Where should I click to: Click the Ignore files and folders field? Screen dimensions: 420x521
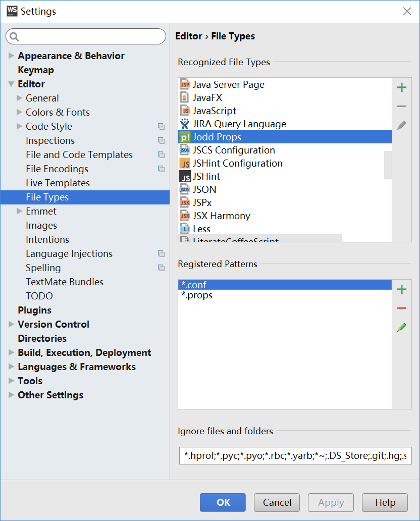[x=295, y=455]
